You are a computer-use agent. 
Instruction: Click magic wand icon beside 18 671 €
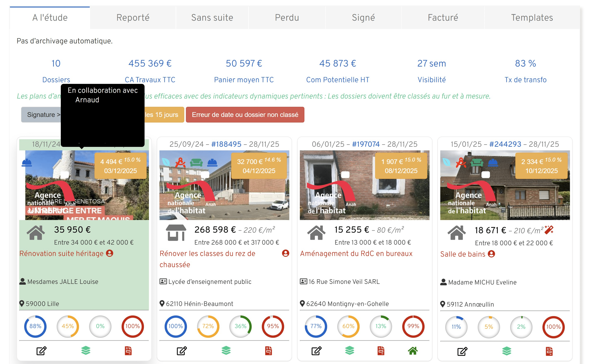(x=549, y=230)
